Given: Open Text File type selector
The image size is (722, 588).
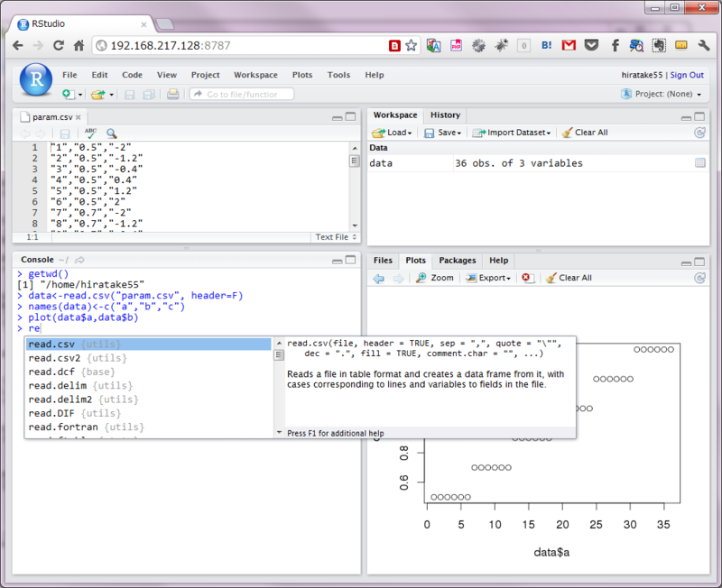Looking at the screenshot, I should [336, 237].
